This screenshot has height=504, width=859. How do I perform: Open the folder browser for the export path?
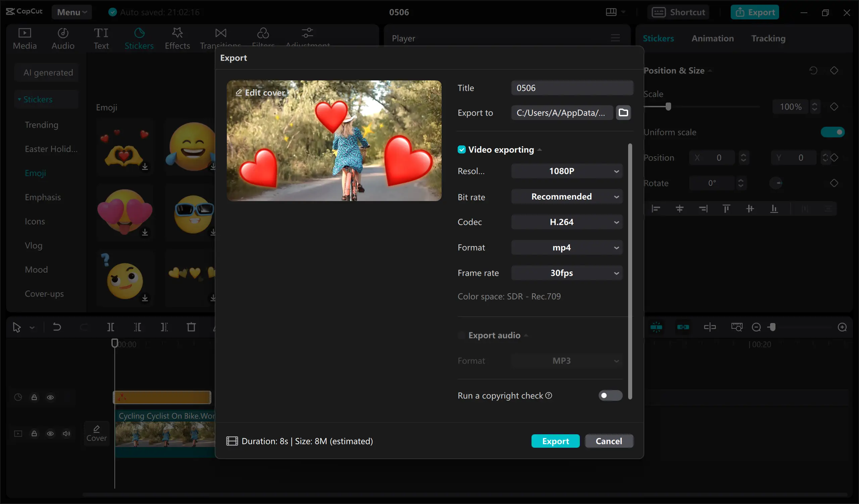pos(623,112)
